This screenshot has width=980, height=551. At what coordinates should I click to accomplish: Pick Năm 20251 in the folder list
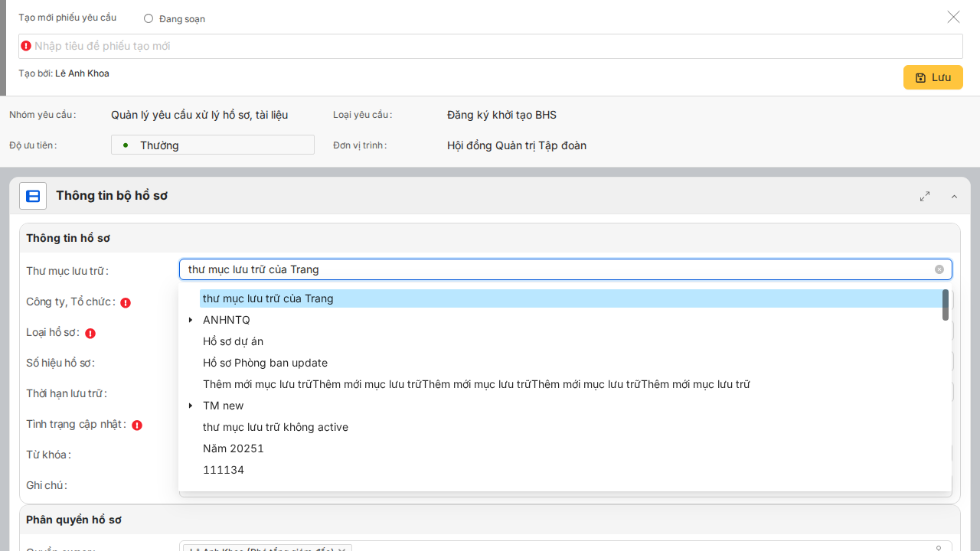(233, 448)
